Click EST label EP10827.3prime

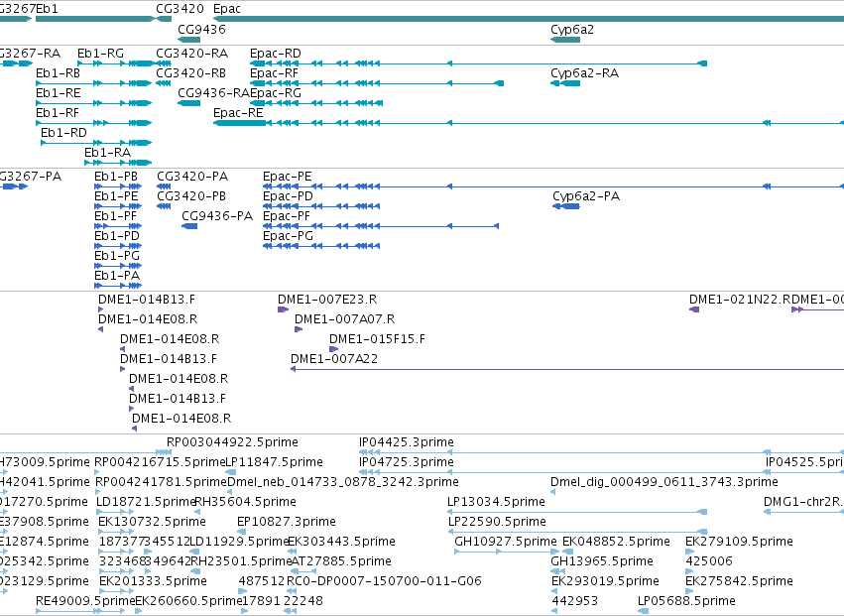coord(287,521)
